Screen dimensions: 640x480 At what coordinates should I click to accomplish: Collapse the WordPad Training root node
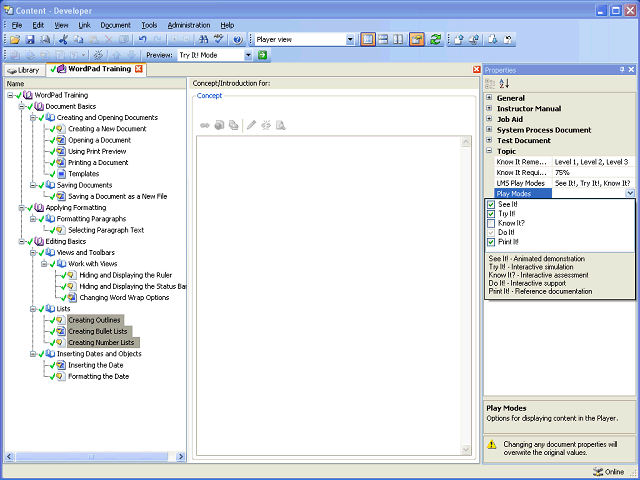(10, 95)
